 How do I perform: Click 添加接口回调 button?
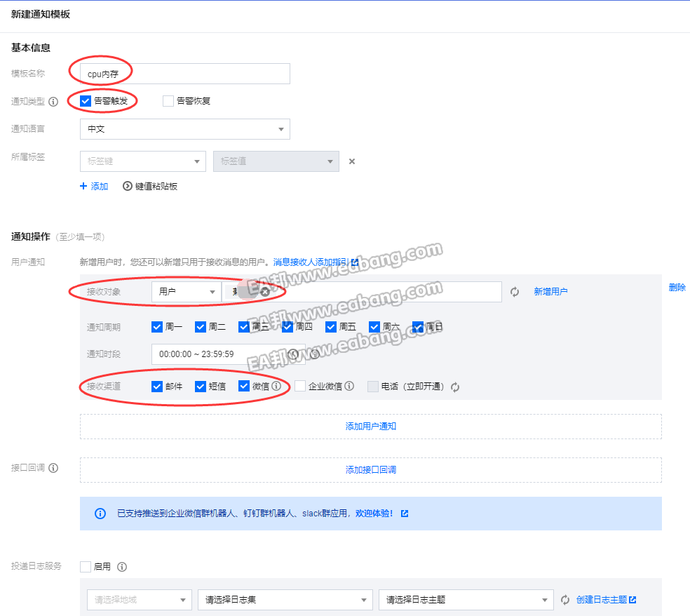[x=371, y=469]
